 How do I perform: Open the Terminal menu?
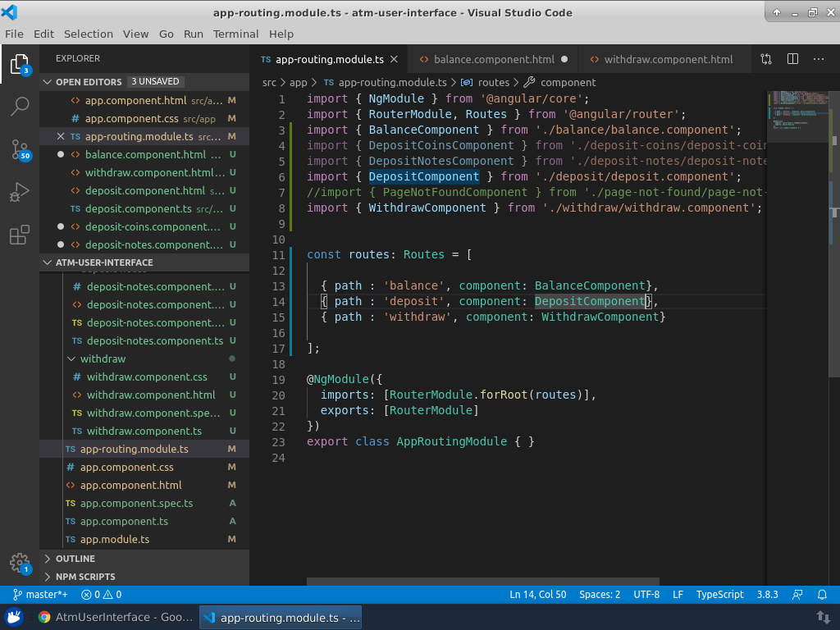click(235, 34)
